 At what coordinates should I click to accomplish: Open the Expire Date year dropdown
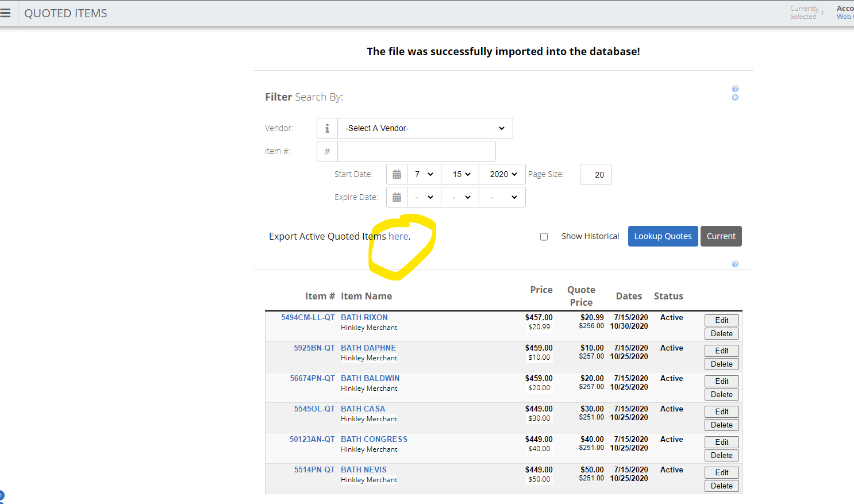502,197
